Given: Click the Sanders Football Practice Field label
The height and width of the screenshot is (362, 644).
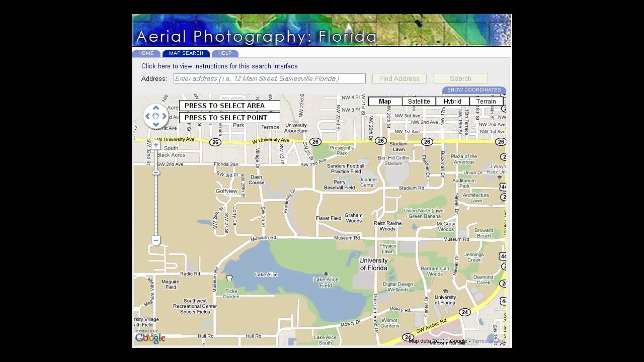Looking at the screenshot, I should coord(346,168).
